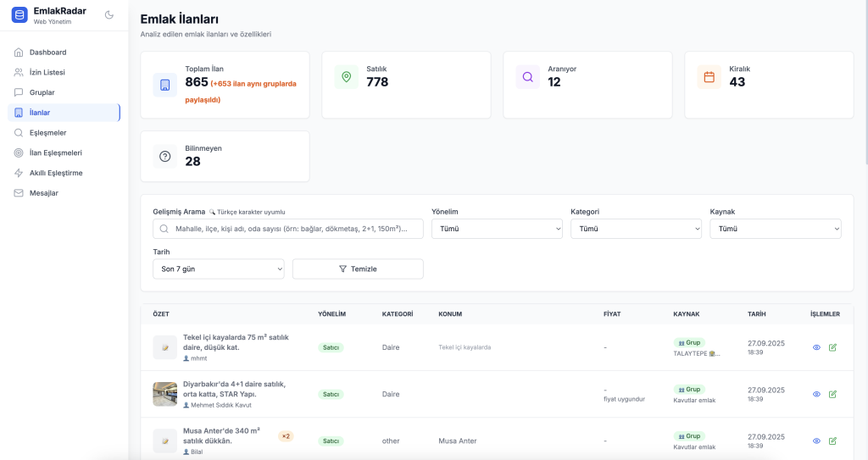Click the Satılık location pin icon
The height and width of the screenshot is (460, 868).
tap(346, 77)
